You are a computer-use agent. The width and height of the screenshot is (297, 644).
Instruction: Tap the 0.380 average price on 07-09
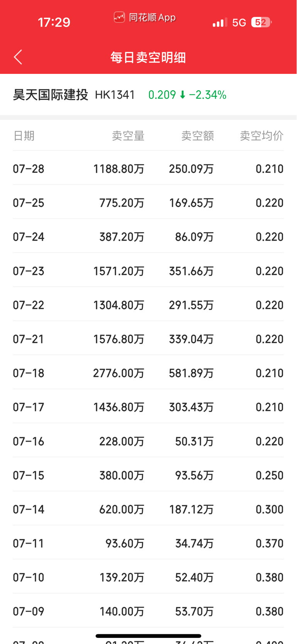pyautogui.click(x=270, y=612)
